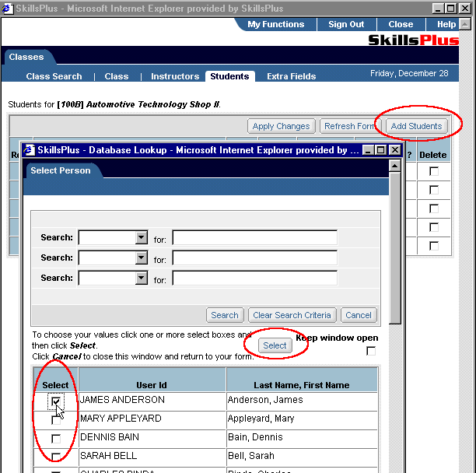Open the third Search field dropdown
The height and width of the screenshot is (473, 476).
pos(142,278)
